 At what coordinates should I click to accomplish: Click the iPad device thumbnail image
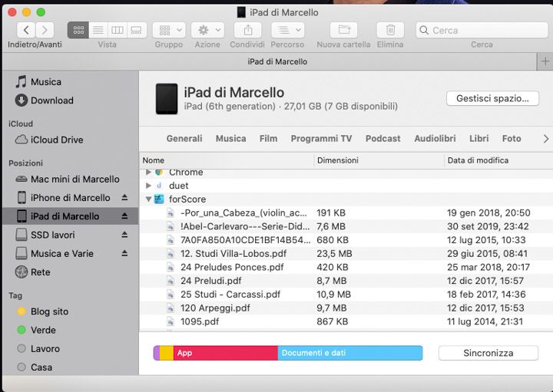point(167,99)
